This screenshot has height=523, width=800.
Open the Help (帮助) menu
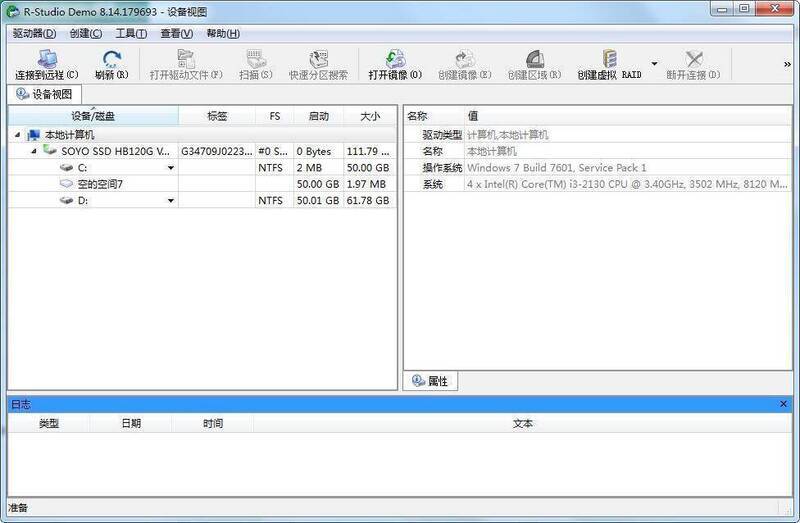223,34
